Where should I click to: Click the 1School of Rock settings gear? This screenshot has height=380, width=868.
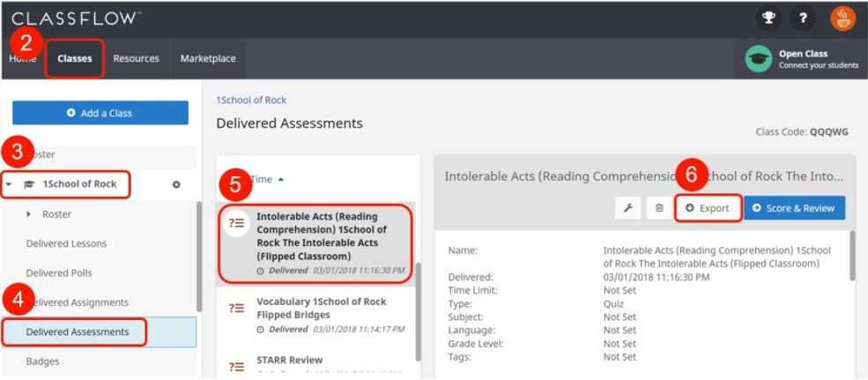point(176,184)
